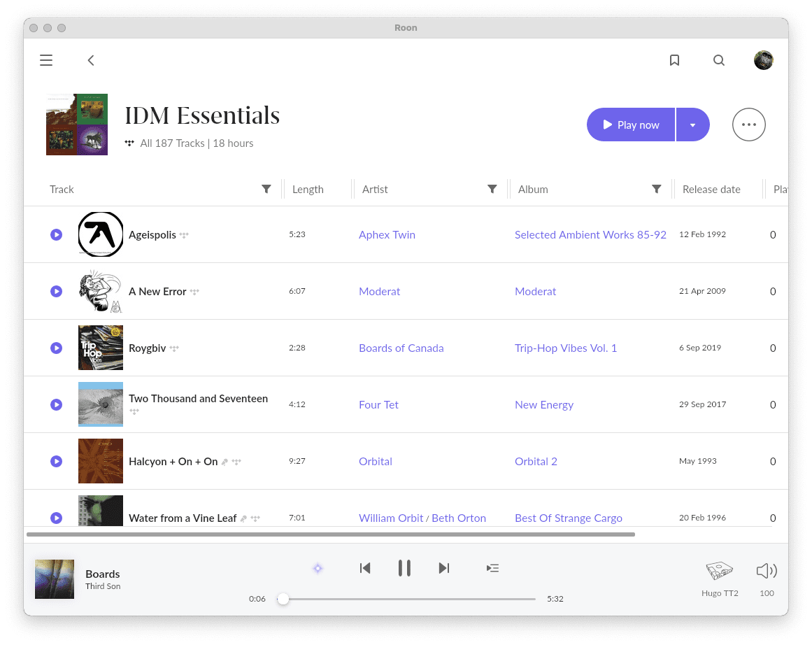Open the Moderat artist link
812x645 pixels.
(x=379, y=291)
